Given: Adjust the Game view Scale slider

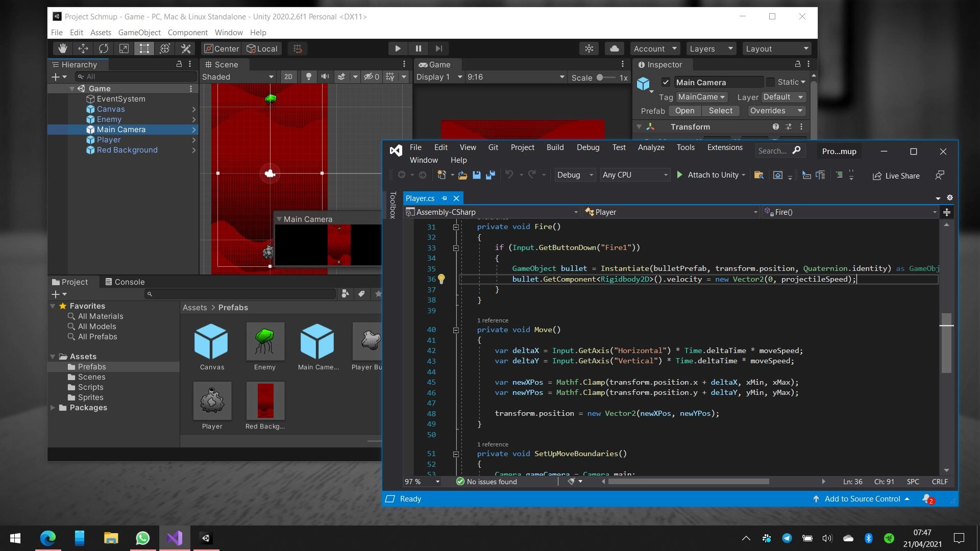Looking at the screenshot, I should (601, 78).
